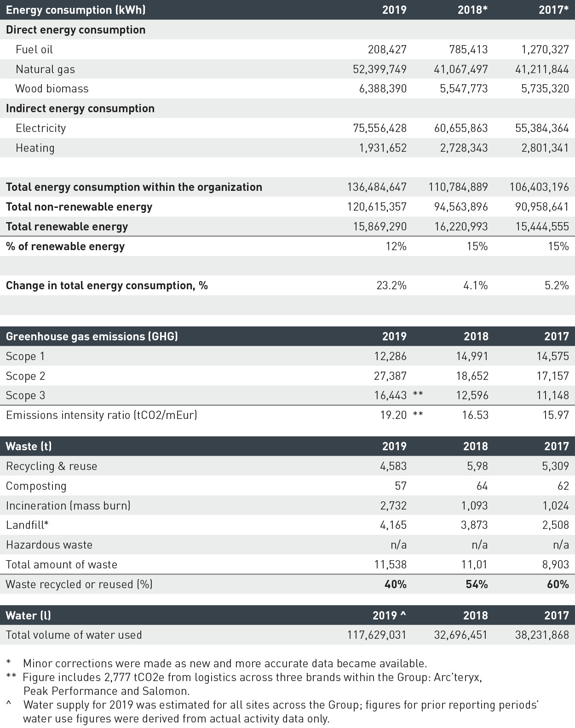Select the Scope 2 2019 emissions value
This screenshot has height=728, width=575.
tap(390, 376)
